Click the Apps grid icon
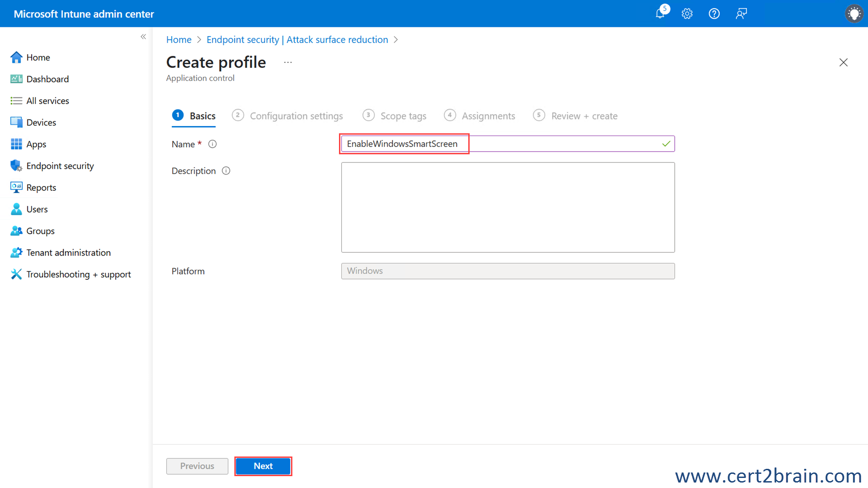Screen dimensions: 868x488 point(16,144)
